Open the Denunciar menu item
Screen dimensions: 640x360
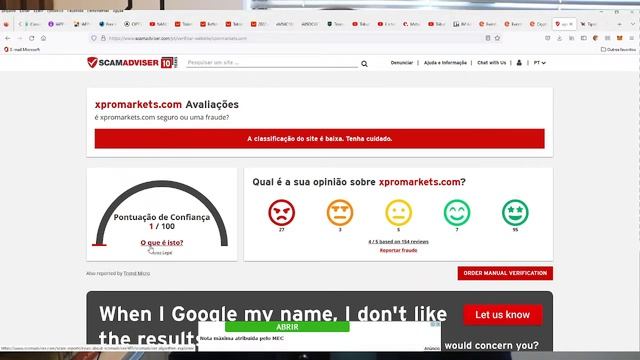[402, 62]
